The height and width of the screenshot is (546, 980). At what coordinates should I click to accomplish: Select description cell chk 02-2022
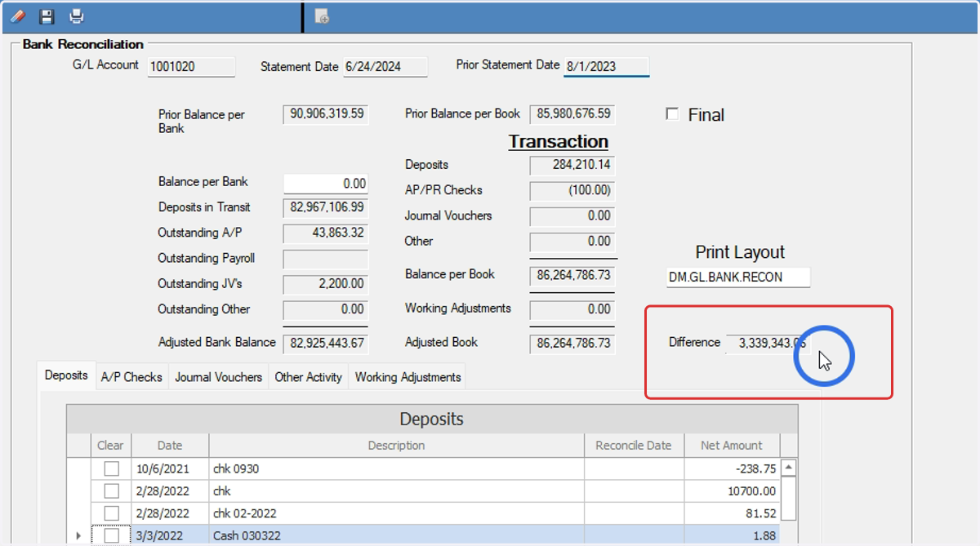(397, 513)
